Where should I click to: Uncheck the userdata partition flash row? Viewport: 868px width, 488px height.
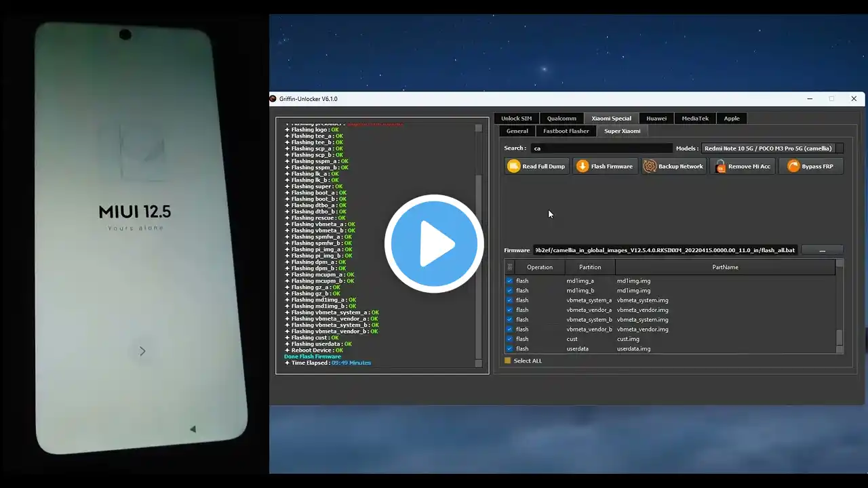[510, 348]
